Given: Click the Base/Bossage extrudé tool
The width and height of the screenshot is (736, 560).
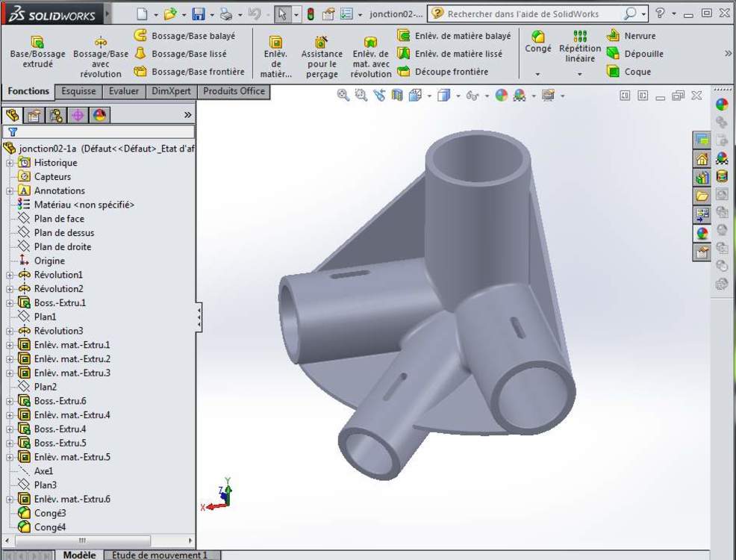Looking at the screenshot, I should click(x=37, y=52).
